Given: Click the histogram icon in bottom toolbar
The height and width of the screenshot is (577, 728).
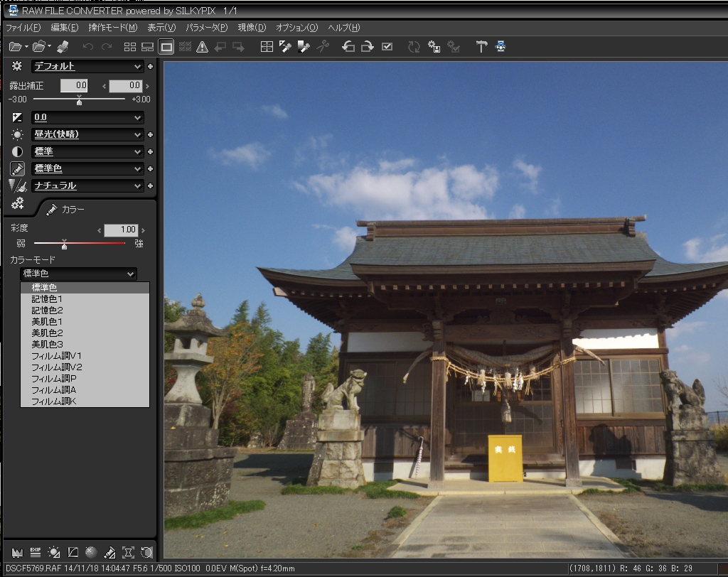Looking at the screenshot, I should tap(17, 551).
